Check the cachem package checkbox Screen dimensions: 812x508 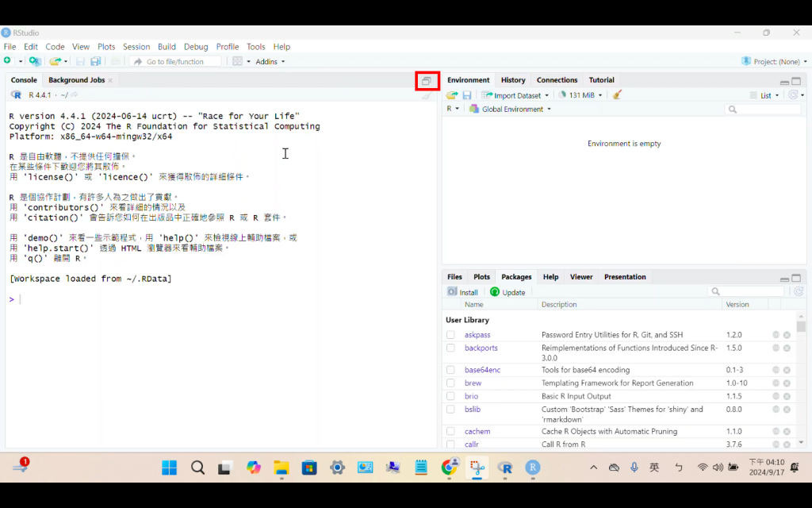coord(450,431)
